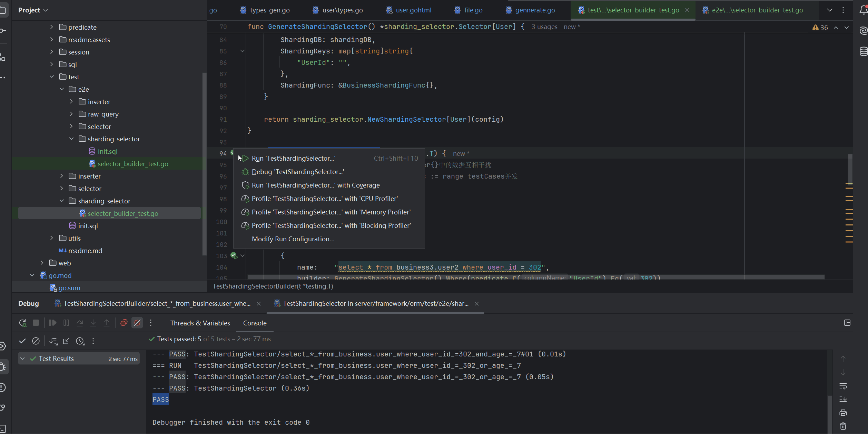
Task: Expand the session folder
Action: (52, 52)
